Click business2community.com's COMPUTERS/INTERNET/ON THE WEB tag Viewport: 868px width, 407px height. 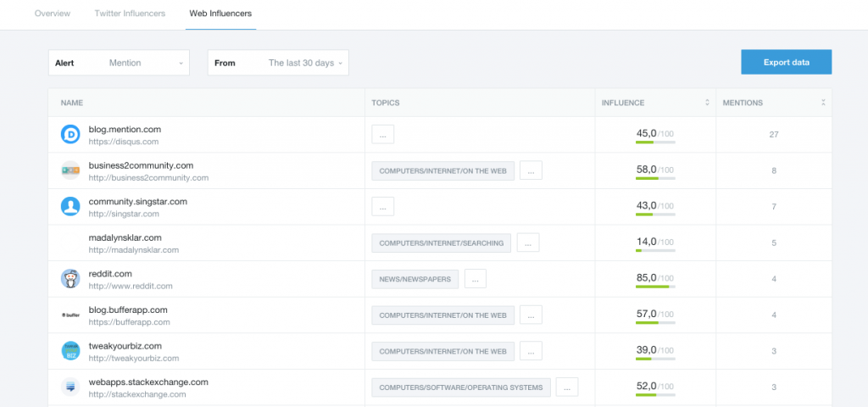[x=442, y=171]
